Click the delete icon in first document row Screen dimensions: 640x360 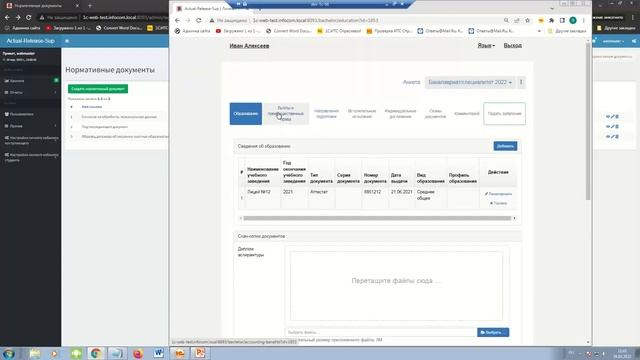click(617, 117)
